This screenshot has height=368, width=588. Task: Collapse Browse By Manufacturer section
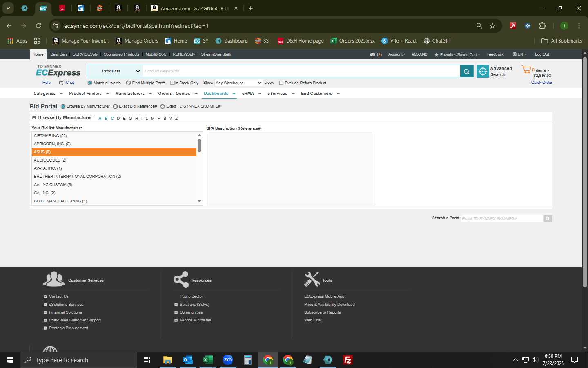(34, 118)
